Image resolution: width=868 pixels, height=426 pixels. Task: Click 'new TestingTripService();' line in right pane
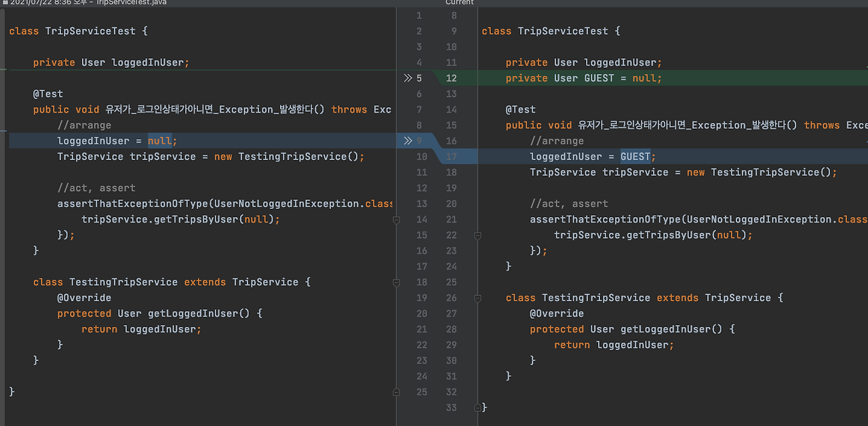[684, 172]
